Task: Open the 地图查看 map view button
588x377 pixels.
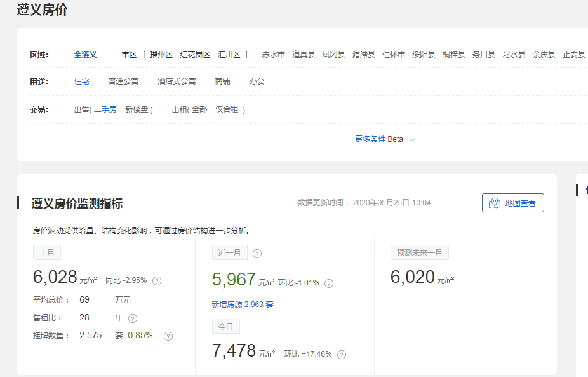Action: (x=513, y=203)
